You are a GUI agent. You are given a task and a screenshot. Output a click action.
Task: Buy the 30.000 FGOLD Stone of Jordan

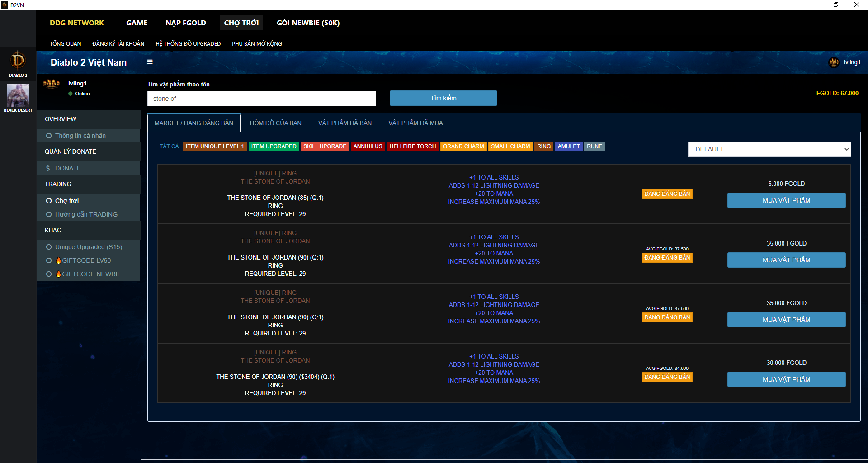pos(787,379)
